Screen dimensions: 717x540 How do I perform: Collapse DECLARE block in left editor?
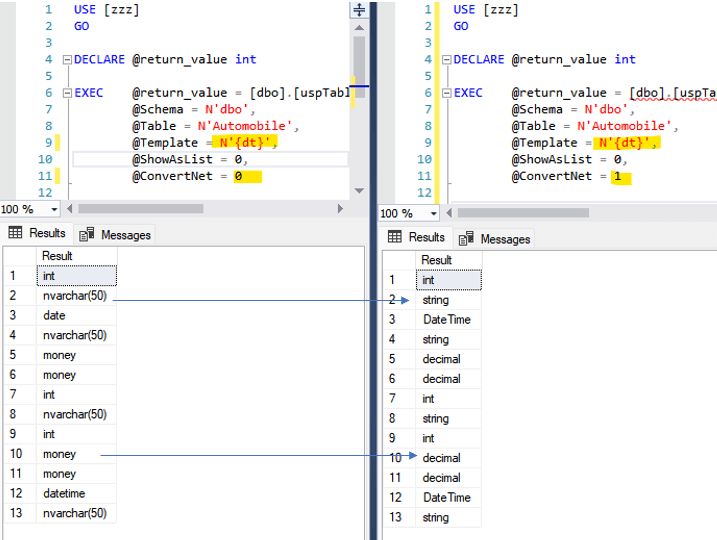(67, 59)
